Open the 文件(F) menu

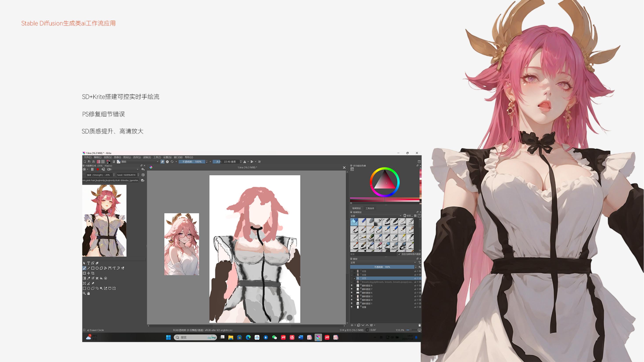point(88,157)
